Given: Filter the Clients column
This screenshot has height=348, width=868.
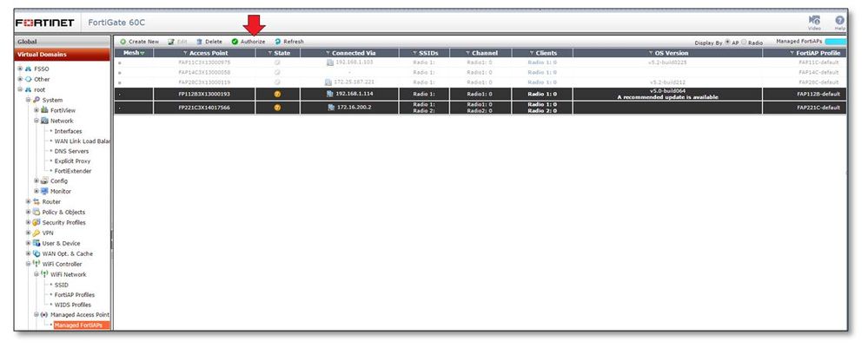Looking at the screenshot, I should pyautogui.click(x=532, y=53).
